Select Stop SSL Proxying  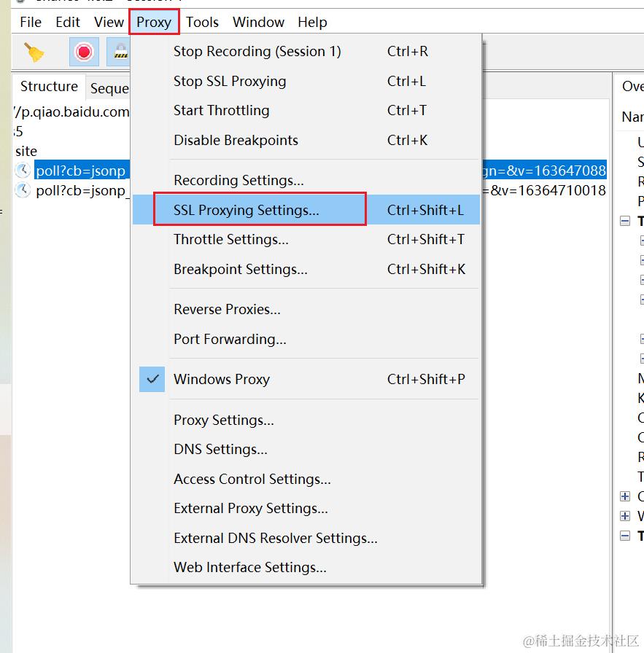(x=306, y=81)
